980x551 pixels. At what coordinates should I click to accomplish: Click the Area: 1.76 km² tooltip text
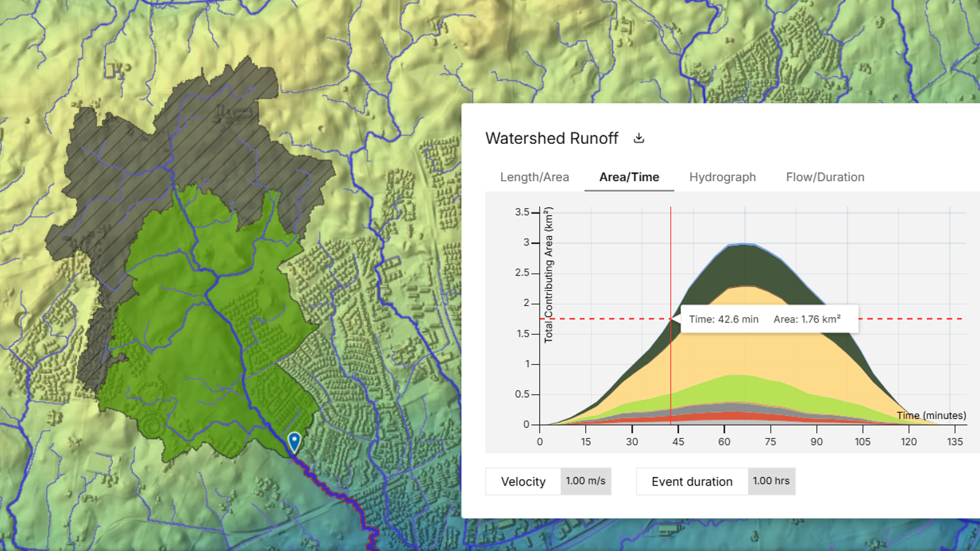pos(807,319)
